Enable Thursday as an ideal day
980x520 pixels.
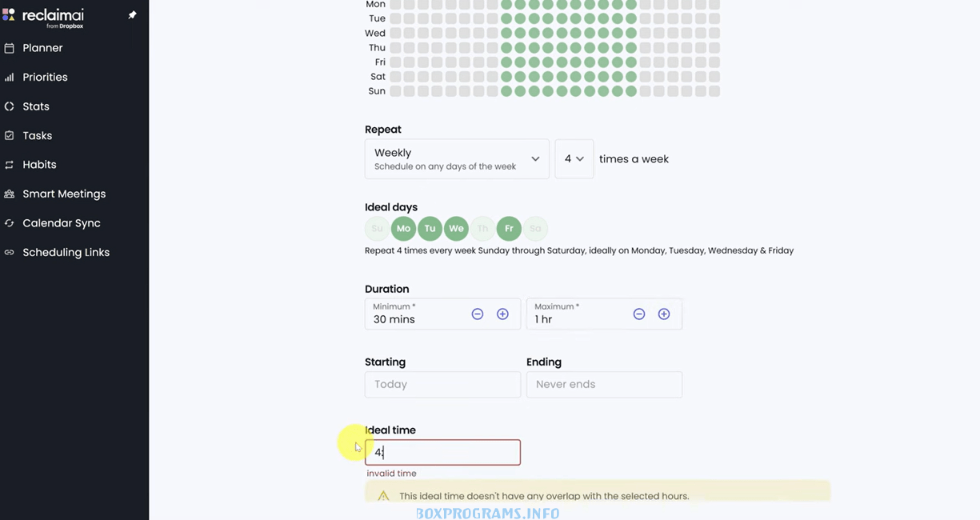(x=482, y=229)
